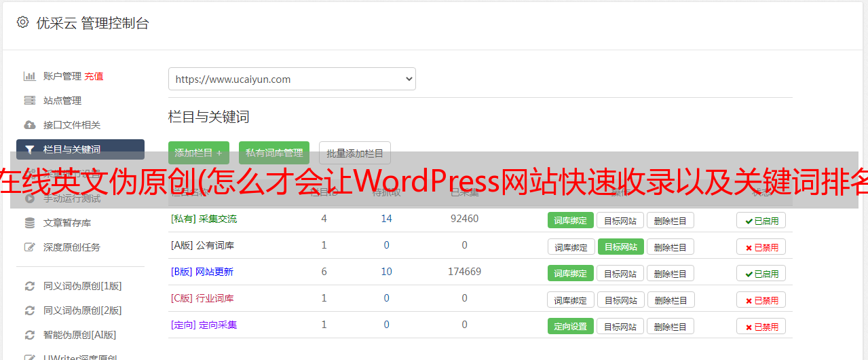
Task: Click the [C版] 行业词库 column name
Action: tap(202, 298)
